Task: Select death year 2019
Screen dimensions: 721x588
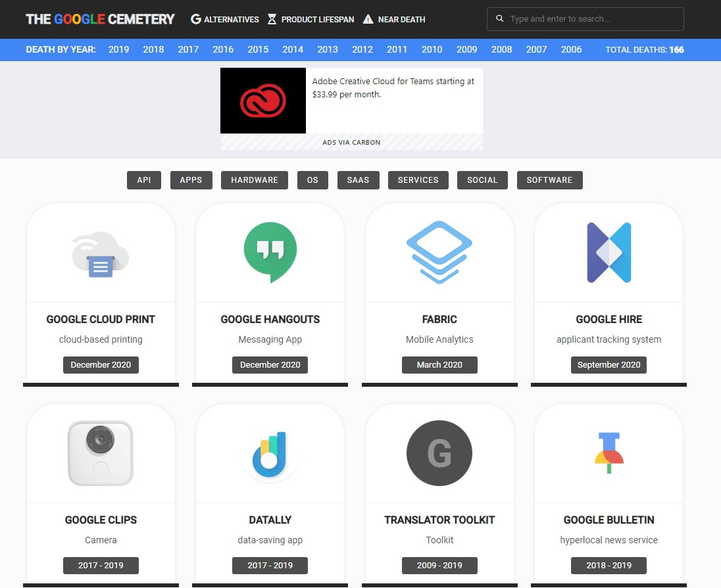Action: pos(118,49)
